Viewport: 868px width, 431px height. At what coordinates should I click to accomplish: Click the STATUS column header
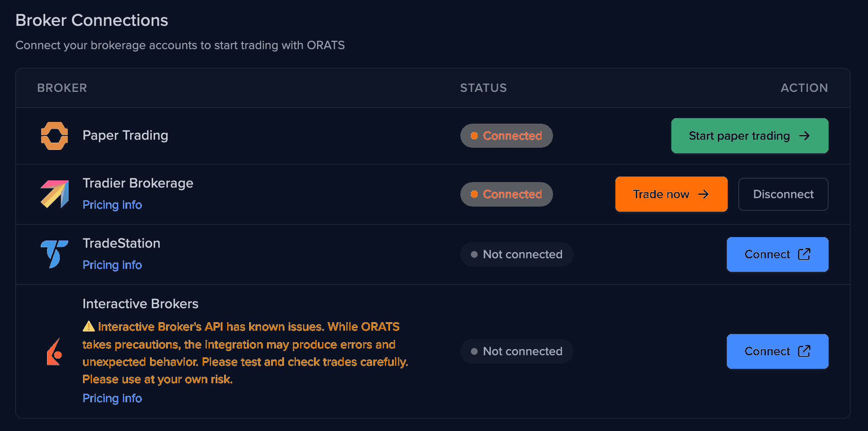484,88
